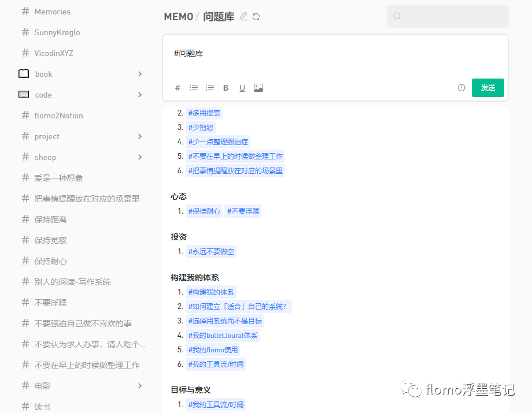
Task: Refresh the memo list with sync icon
Action: coord(256,17)
